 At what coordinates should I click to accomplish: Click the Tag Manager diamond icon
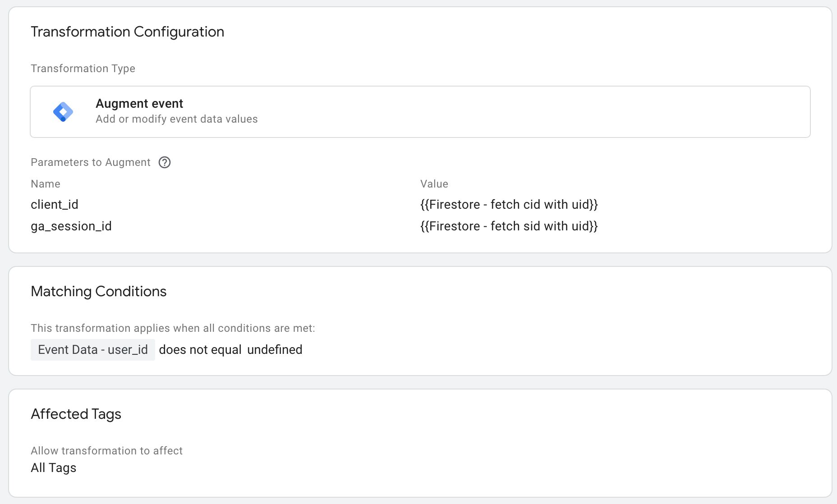click(63, 112)
